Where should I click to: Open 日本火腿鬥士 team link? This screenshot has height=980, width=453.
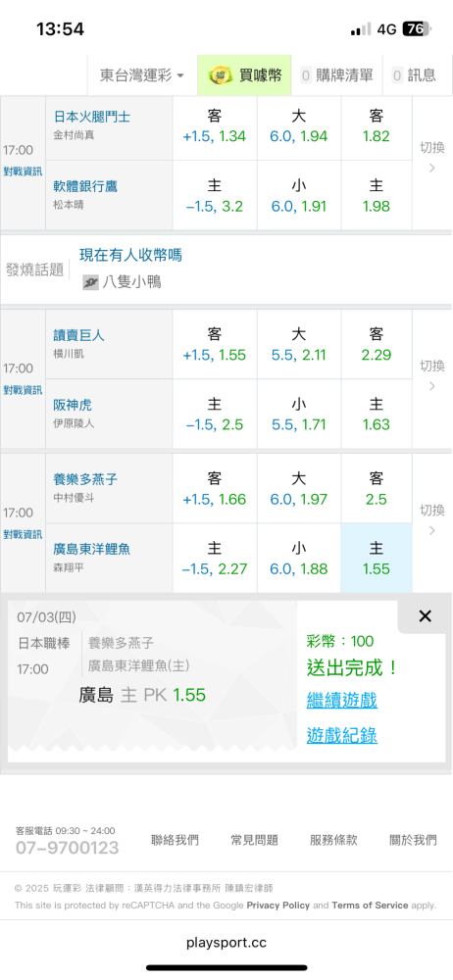coord(91,117)
